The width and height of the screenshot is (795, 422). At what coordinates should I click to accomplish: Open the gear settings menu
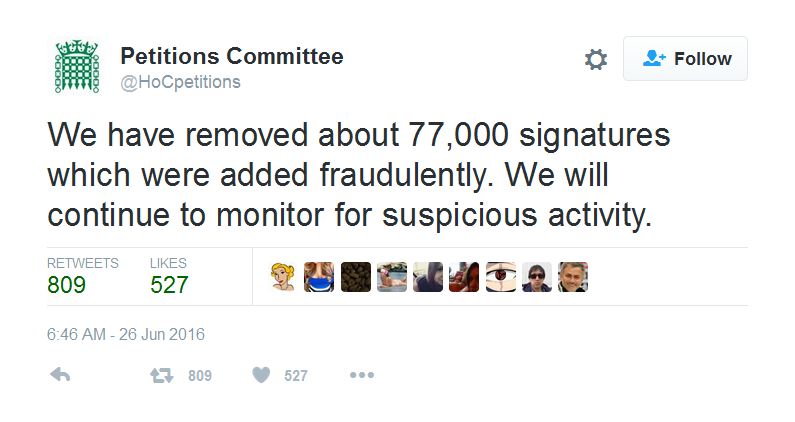[595, 60]
